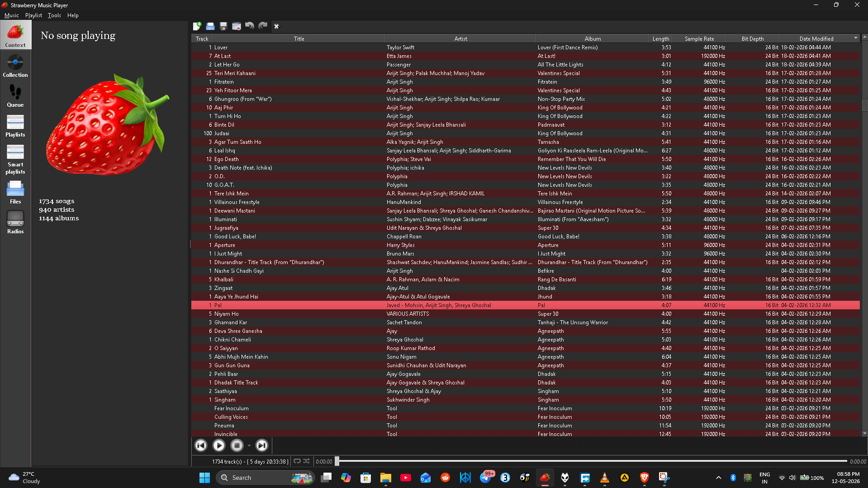Viewport: 868px width, 488px height.
Task: Open Reddit from the taskbar
Action: coord(446,478)
